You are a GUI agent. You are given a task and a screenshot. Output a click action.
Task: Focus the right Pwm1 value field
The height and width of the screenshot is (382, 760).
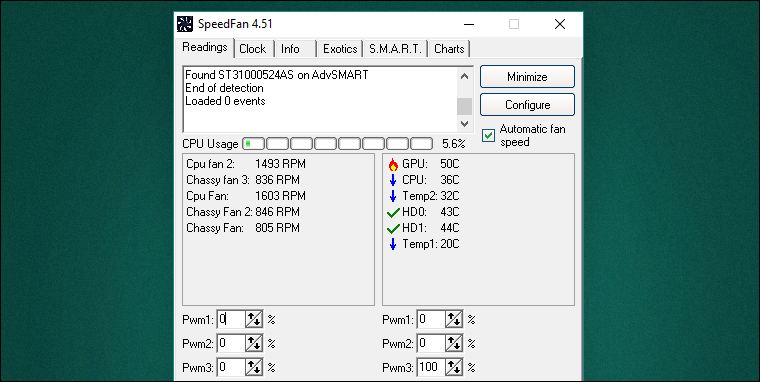point(431,319)
